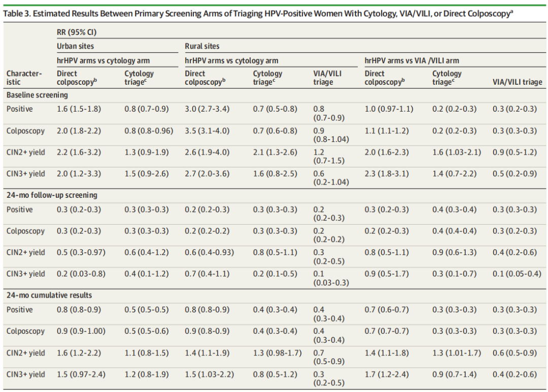Select the Urban sites column group header
The image size is (548, 392).
[75, 46]
